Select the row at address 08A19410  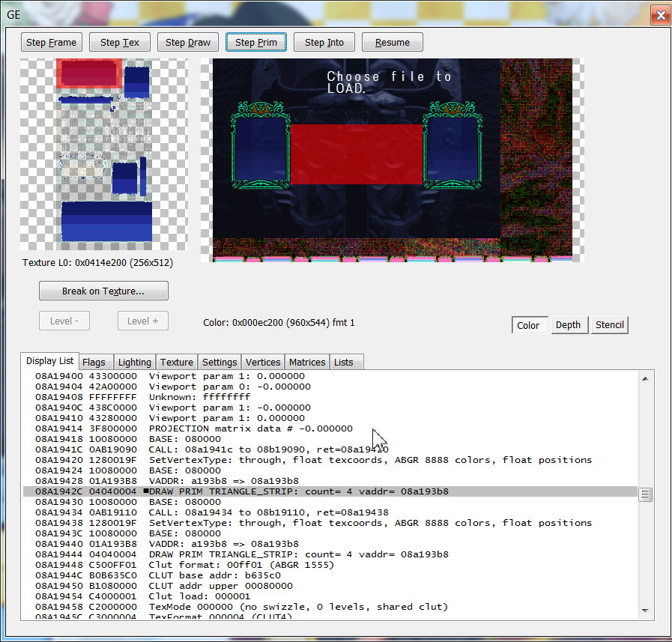tap(330, 418)
